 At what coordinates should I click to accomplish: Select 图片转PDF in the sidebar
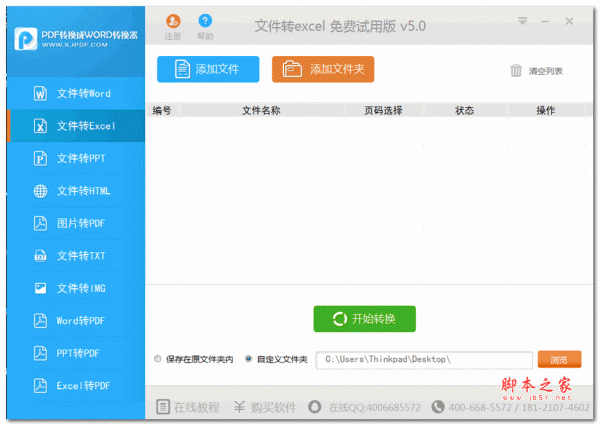pos(76,223)
